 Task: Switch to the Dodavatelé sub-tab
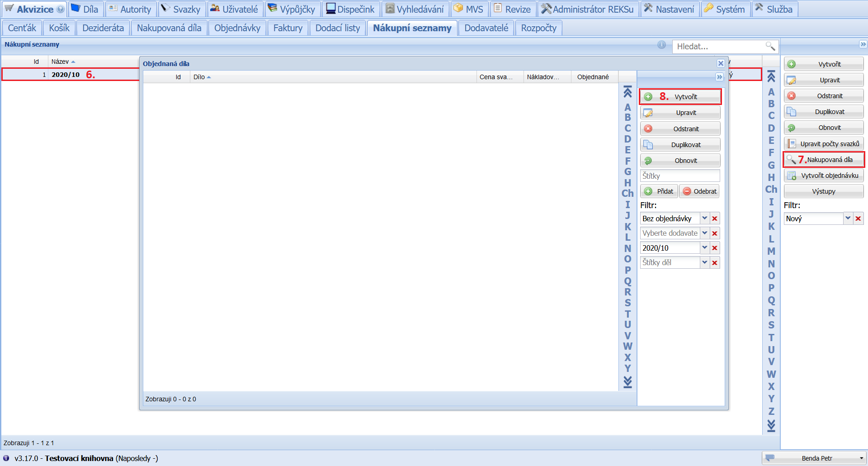(486, 28)
